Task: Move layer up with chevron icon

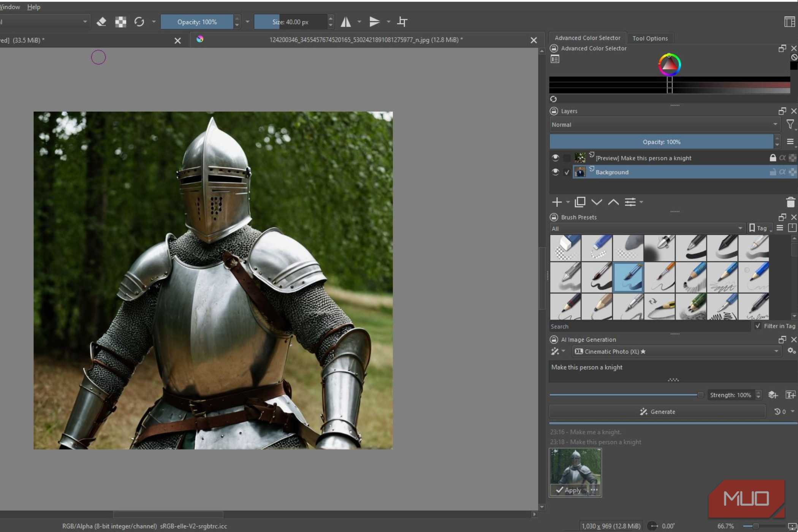Action: pos(613,202)
